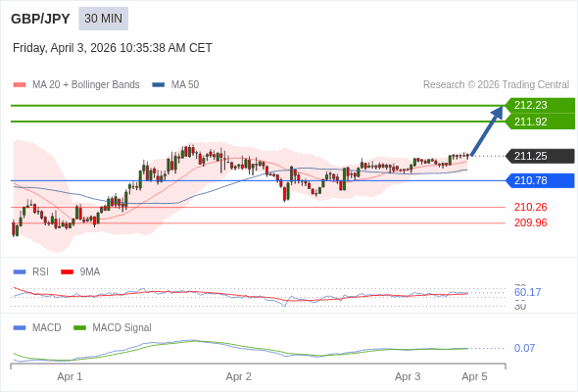Click the Apr 2 date axis label
This screenshot has width=578, height=392.
pyautogui.click(x=238, y=377)
